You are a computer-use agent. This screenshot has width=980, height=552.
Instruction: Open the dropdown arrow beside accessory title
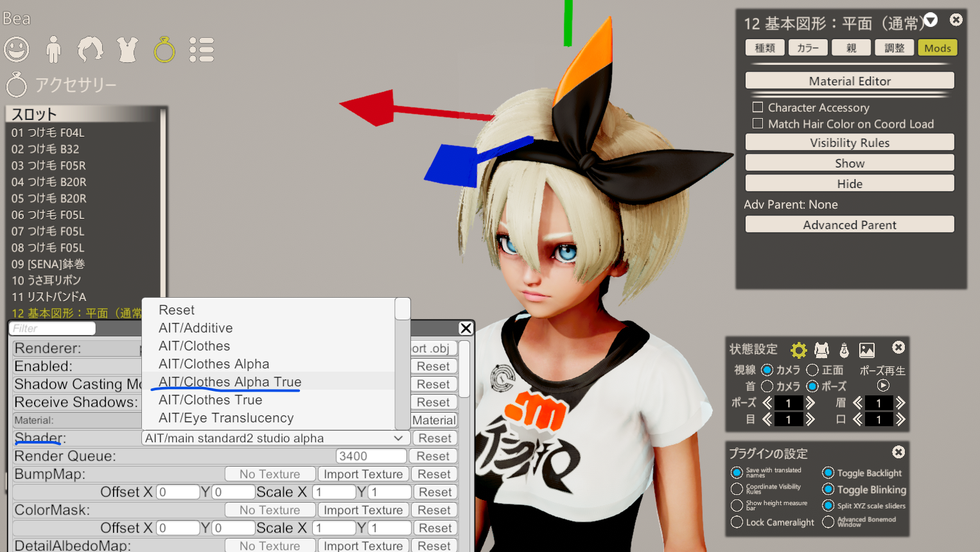point(931,21)
